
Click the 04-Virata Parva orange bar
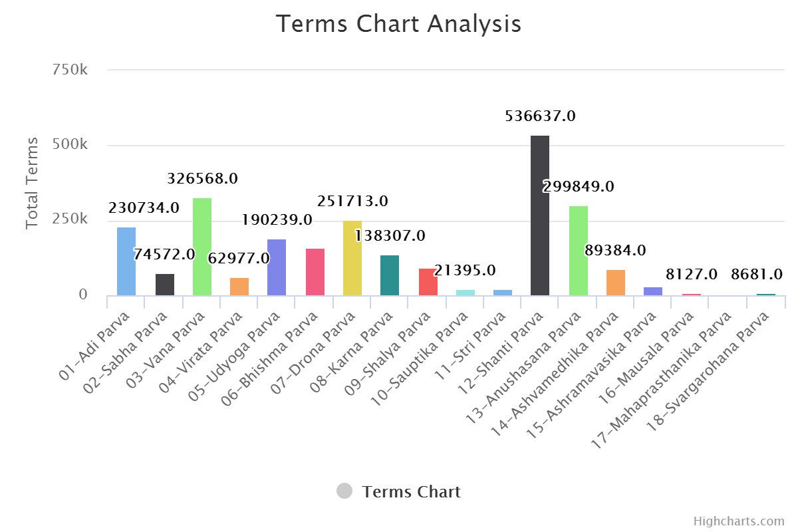pyautogui.click(x=239, y=287)
